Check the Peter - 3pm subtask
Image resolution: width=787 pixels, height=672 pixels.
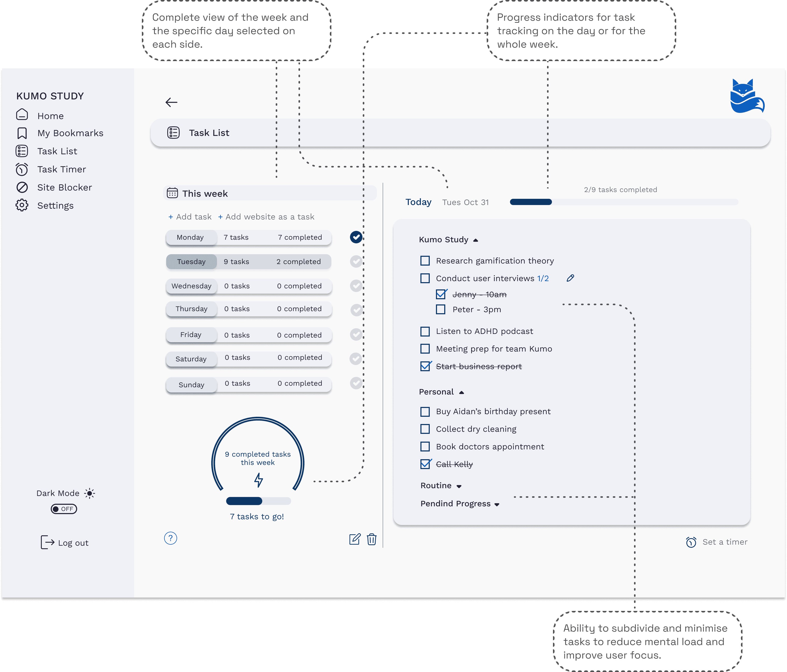(441, 309)
